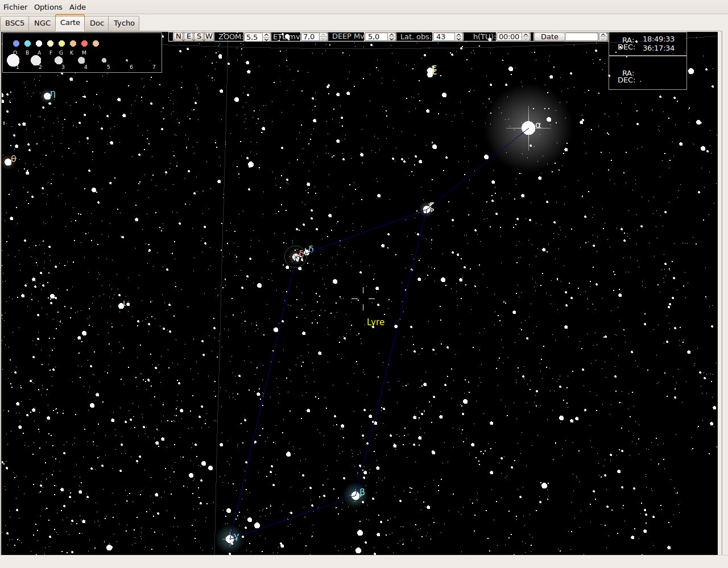This screenshot has width=728, height=568.
Task: Open the ZOOM spinner field
Action: pyautogui.click(x=253, y=37)
